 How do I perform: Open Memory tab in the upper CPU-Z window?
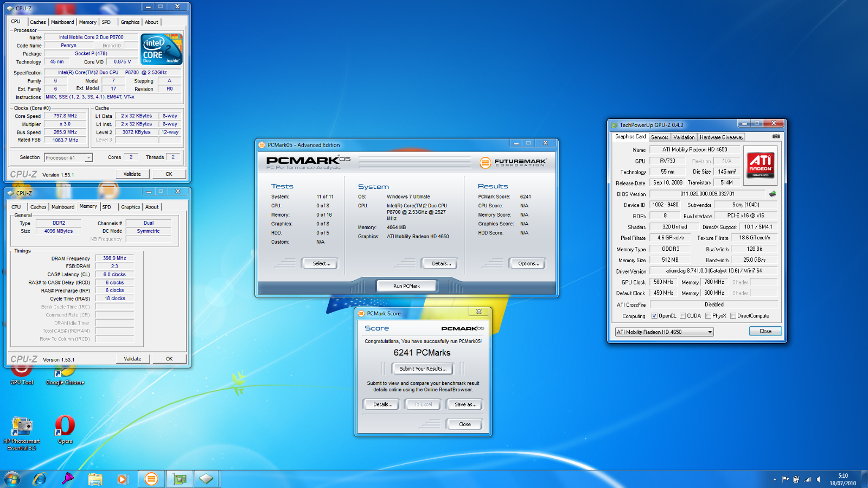pyautogui.click(x=88, y=22)
